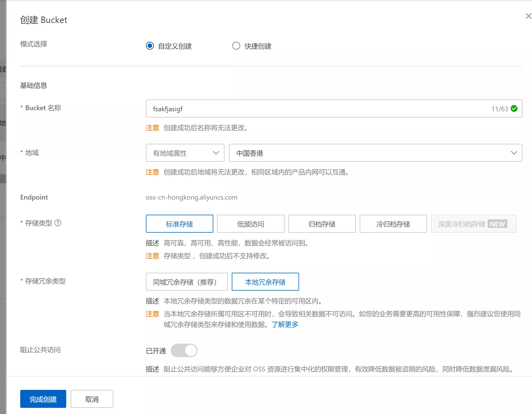Select 冷归档存储 storage type
The width and height of the screenshot is (532, 414).
click(x=393, y=224)
